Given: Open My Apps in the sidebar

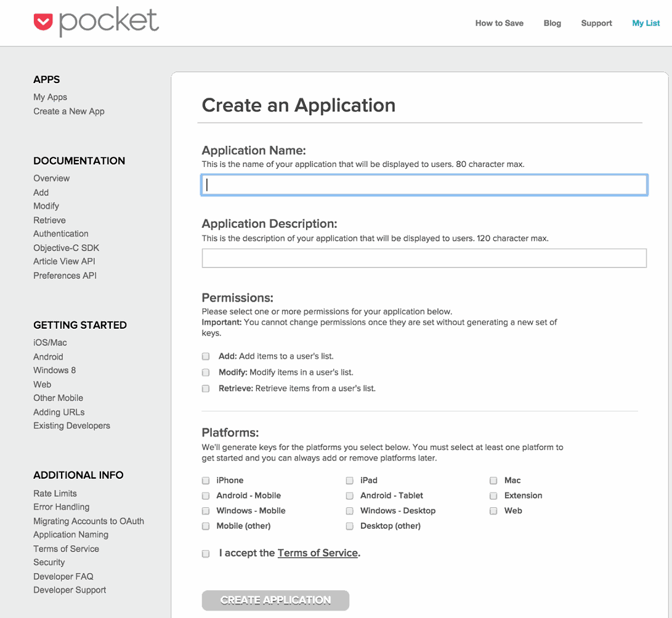Looking at the screenshot, I should click(51, 97).
